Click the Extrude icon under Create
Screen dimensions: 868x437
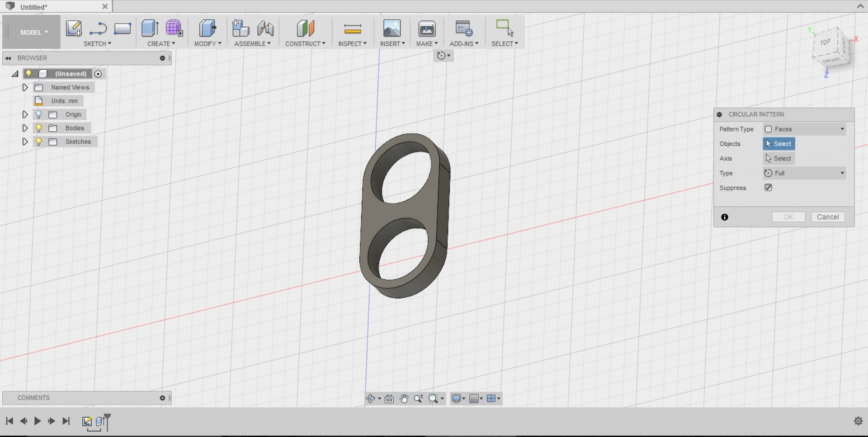tap(150, 28)
